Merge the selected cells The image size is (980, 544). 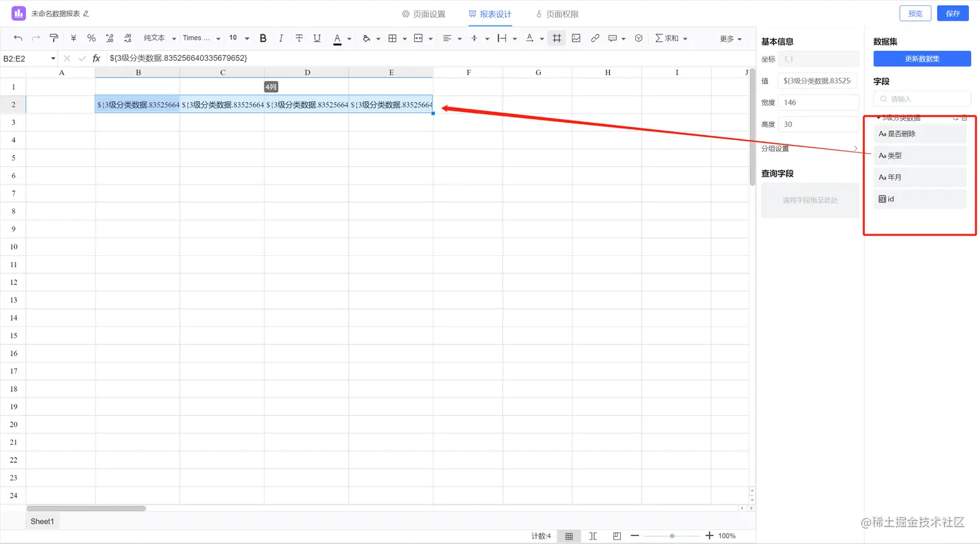tap(418, 38)
